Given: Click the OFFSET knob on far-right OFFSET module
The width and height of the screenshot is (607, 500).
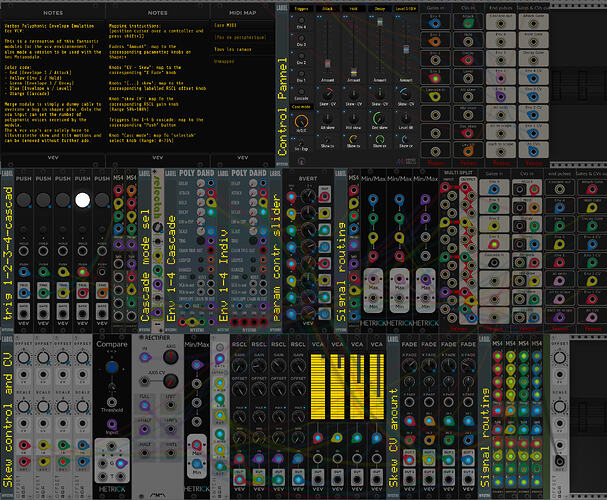Looking at the screenshot, I should (x=560, y=358).
